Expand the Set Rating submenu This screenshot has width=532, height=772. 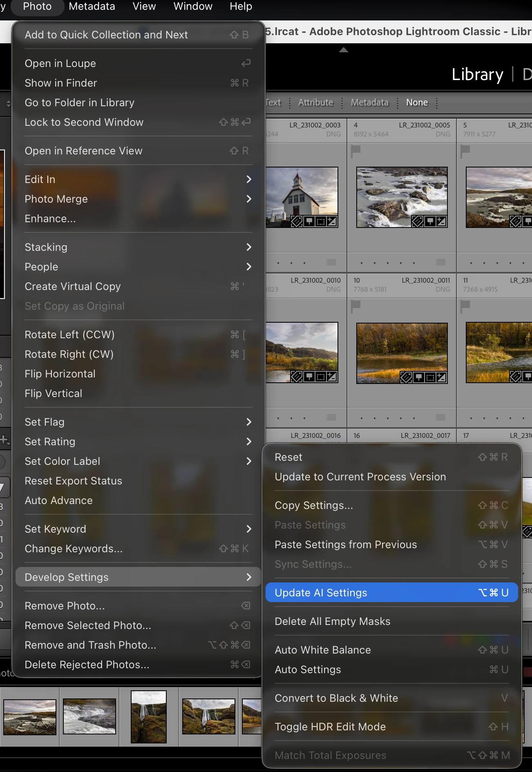point(138,442)
